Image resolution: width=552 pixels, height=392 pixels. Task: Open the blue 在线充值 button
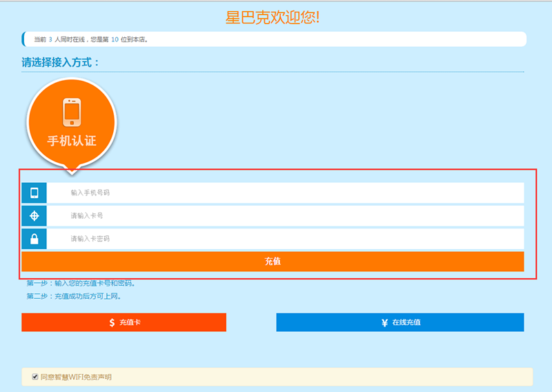click(x=400, y=322)
